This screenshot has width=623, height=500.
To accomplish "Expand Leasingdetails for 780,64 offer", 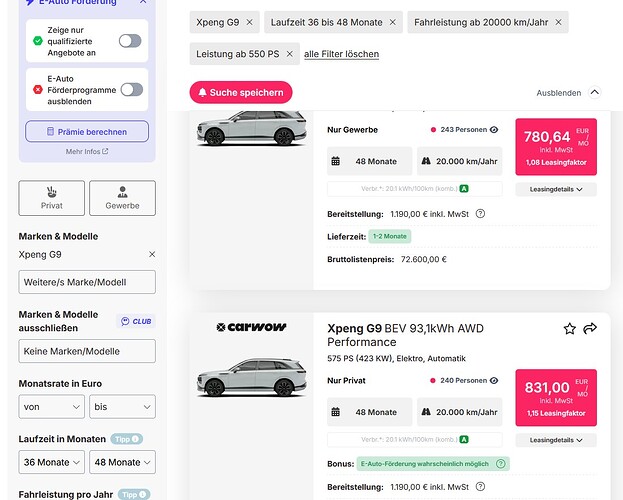I will click(556, 189).
